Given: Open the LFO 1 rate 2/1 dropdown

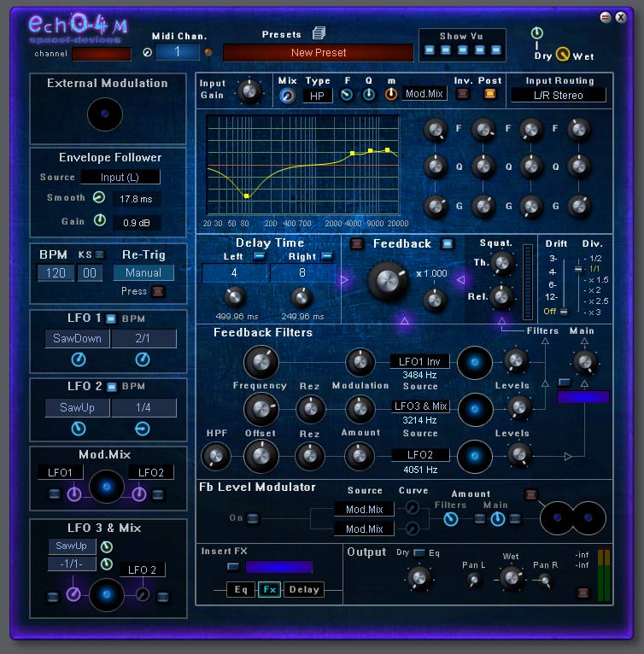Looking at the screenshot, I should (143, 338).
